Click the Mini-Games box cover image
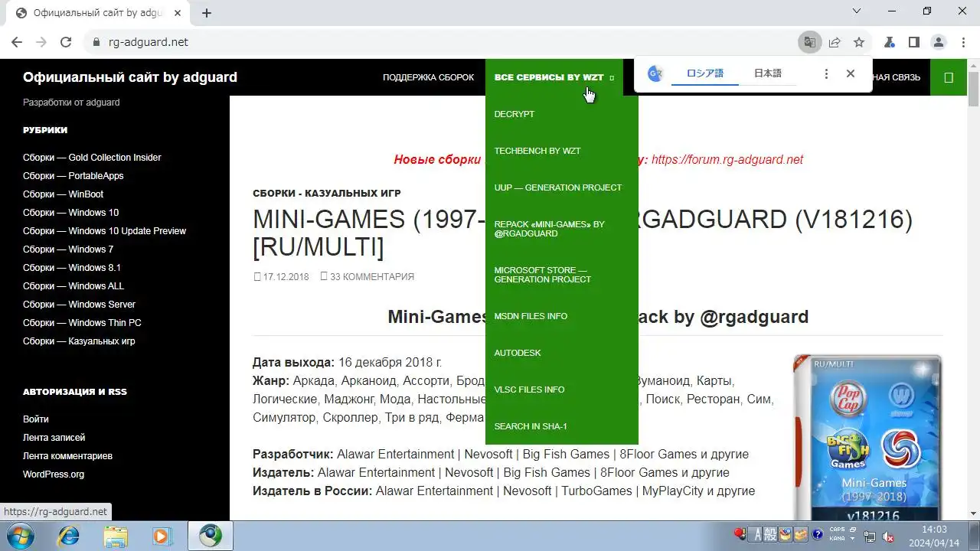980x551 pixels. (x=867, y=438)
